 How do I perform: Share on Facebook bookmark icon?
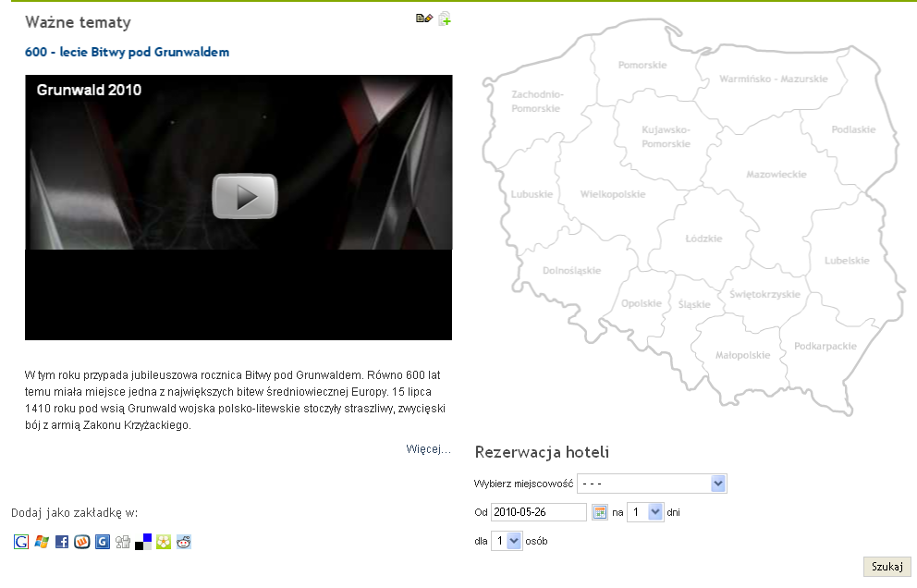pyautogui.click(x=62, y=542)
